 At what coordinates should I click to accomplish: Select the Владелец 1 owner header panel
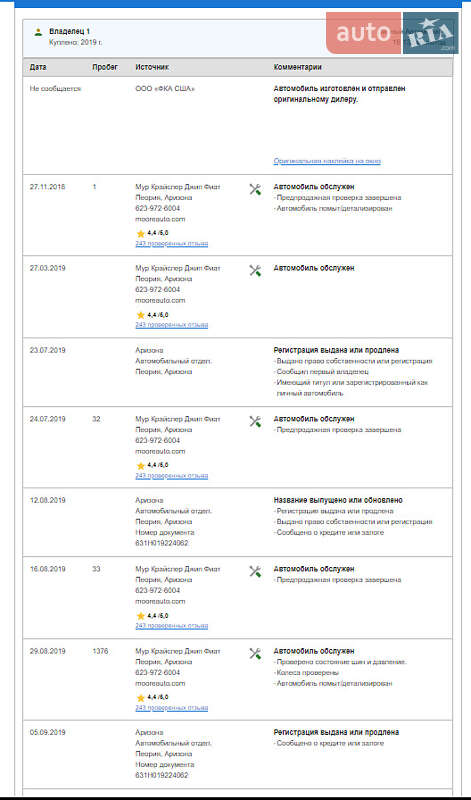click(x=237, y=38)
